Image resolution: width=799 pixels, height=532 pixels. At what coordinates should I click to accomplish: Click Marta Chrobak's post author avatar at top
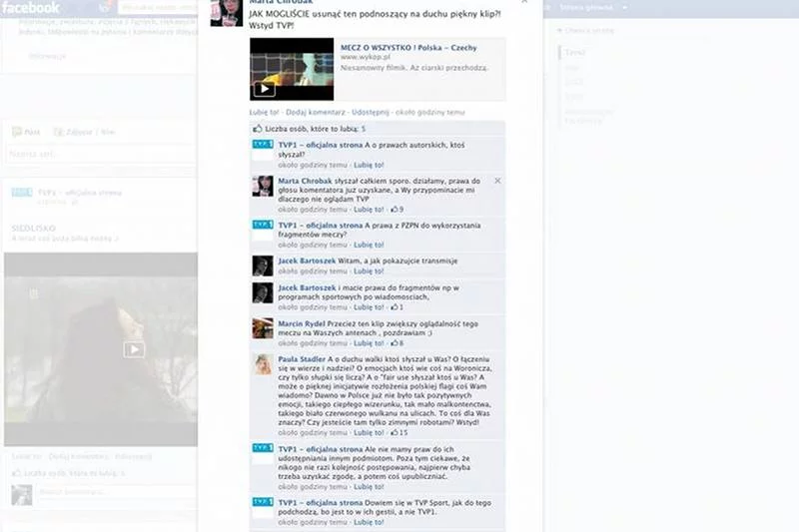click(x=227, y=11)
